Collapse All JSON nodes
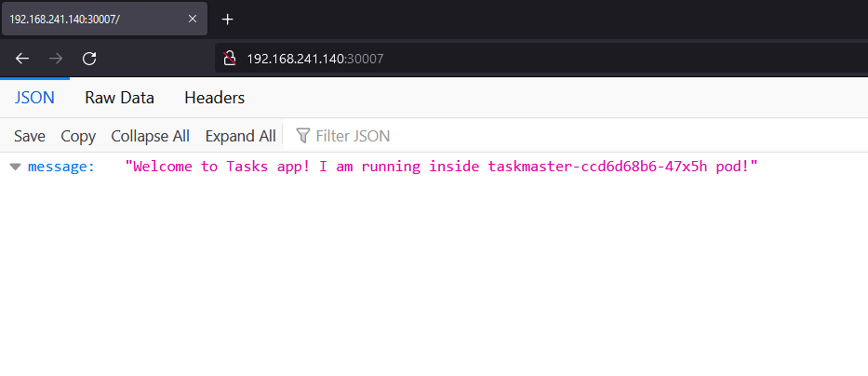Screen dimensions: 868x376 [150, 136]
